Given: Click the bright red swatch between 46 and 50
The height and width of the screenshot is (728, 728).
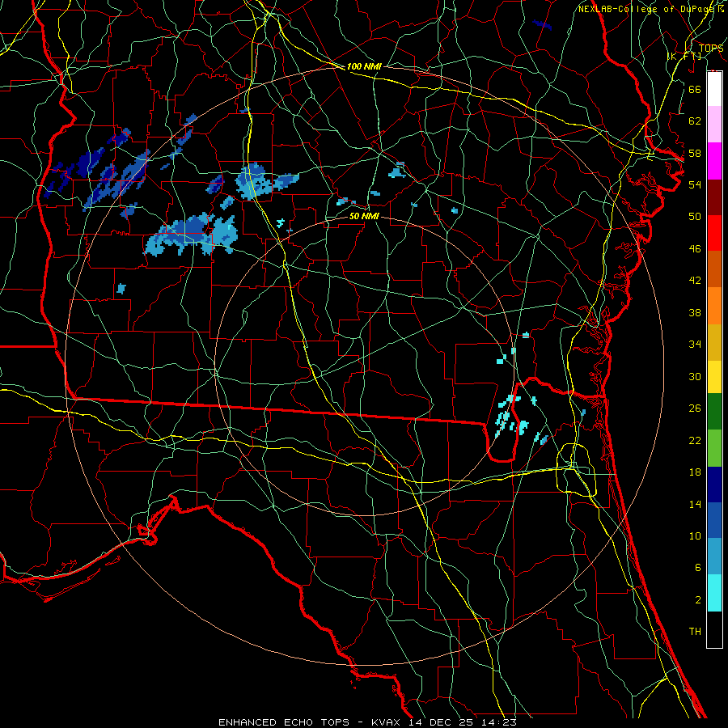Looking at the screenshot, I should (714, 233).
